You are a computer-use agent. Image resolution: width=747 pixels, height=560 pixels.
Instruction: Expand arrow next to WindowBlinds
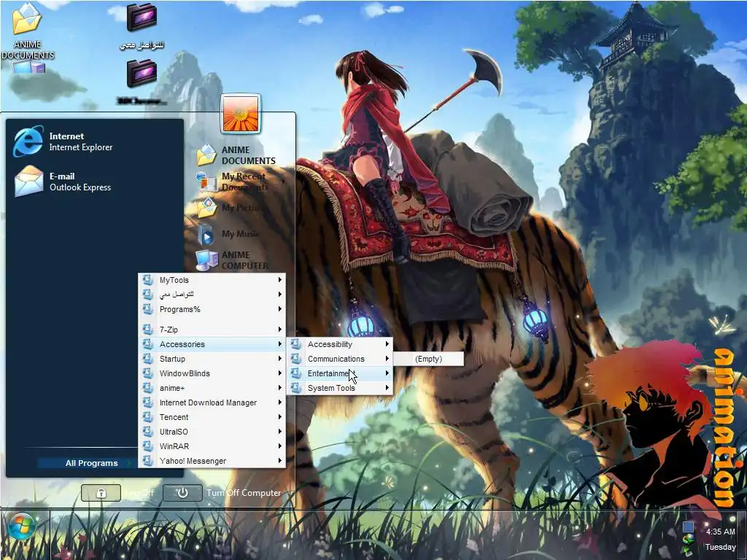point(279,373)
